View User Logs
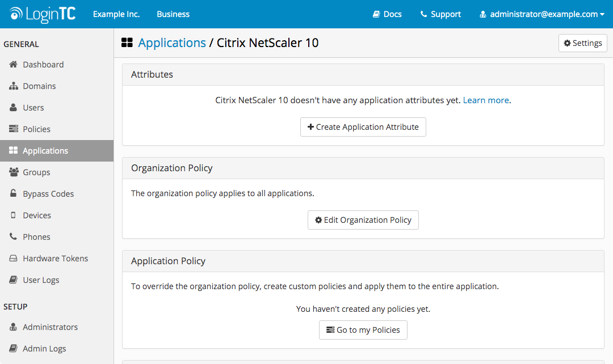 [57, 280]
